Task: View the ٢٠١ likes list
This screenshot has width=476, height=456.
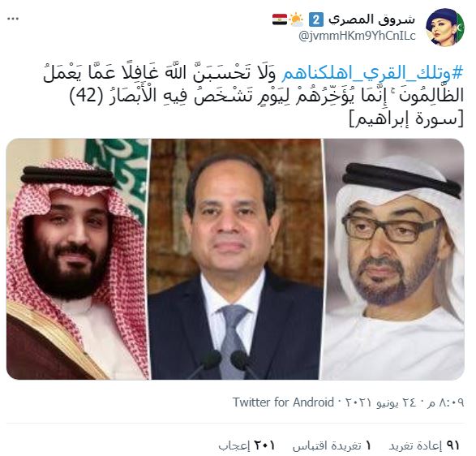Action: tap(247, 445)
